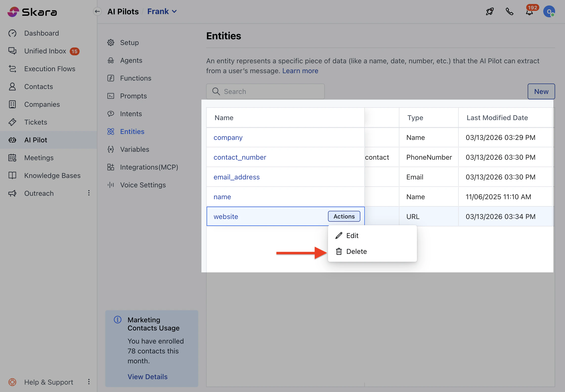Image resolution: width=565 pixels, height=392 pixels.
Task: Click the entity Search field
Action: pyautogui.click(x=265, y=91)
